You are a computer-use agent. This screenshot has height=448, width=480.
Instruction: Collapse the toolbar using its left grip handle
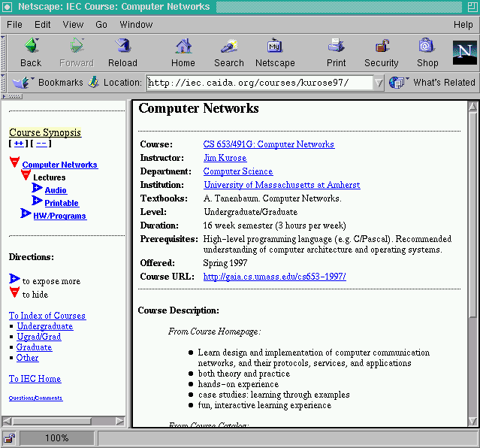pos(3,53)
